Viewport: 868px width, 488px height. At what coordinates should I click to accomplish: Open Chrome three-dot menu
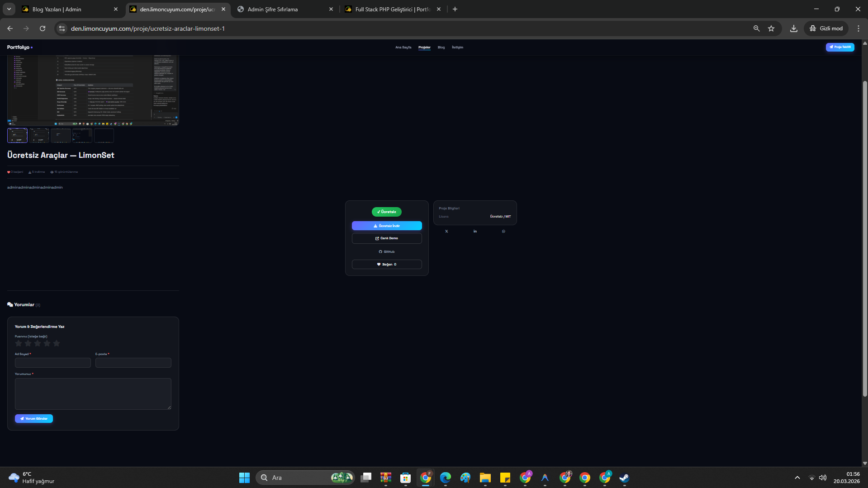[x=858, y=28]
